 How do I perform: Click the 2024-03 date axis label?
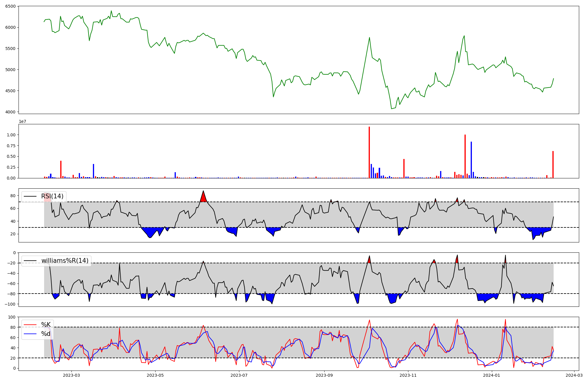click(574, 375)
